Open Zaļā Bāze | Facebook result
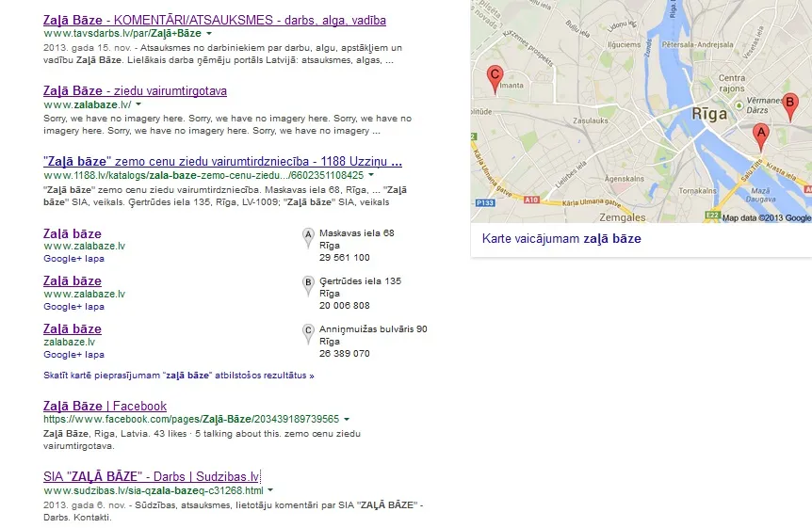This screenshot has height=528, width=812. 106,407
